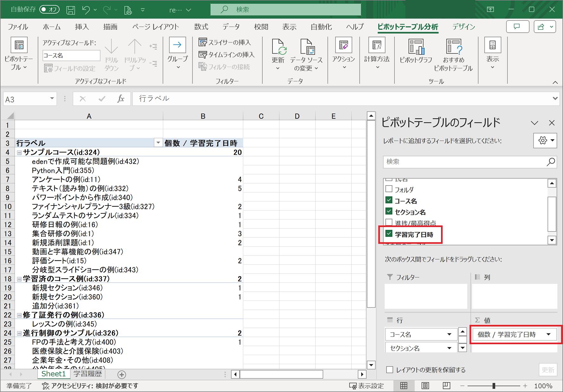Open Change Data Source (データソースの変更)

tap(306, 54)
